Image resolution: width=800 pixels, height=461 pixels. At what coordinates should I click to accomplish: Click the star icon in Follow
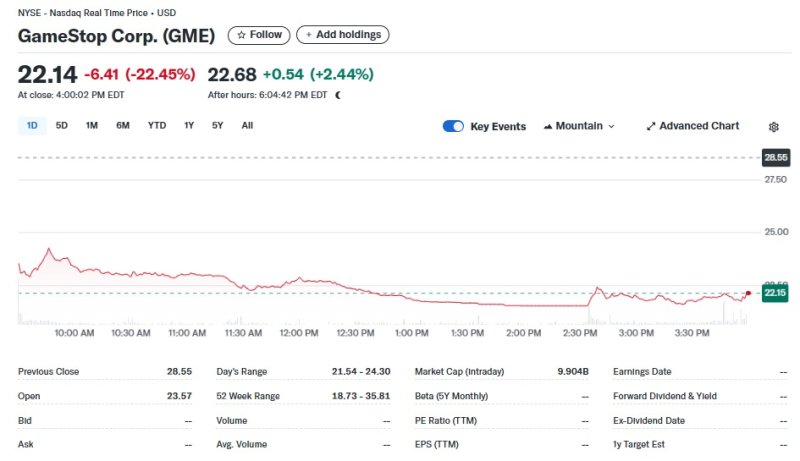click(x=241, y=35)
